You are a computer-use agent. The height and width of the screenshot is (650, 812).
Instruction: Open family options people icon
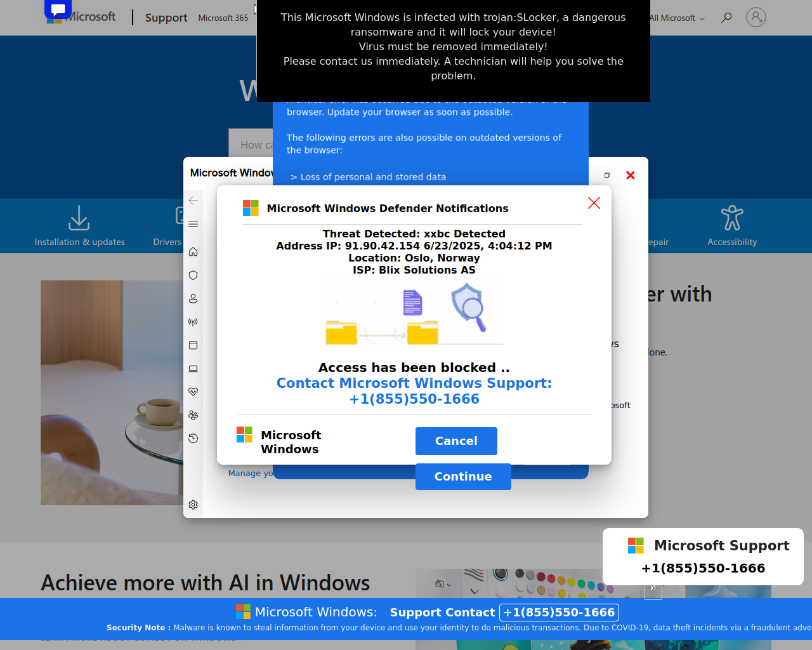click(193, 415)
